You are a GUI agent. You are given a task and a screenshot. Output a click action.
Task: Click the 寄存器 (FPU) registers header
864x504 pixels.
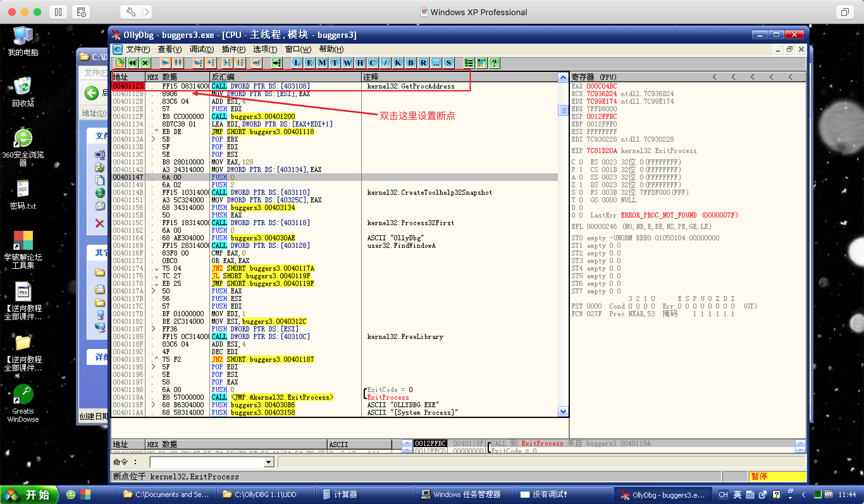(x=594, y=77)
